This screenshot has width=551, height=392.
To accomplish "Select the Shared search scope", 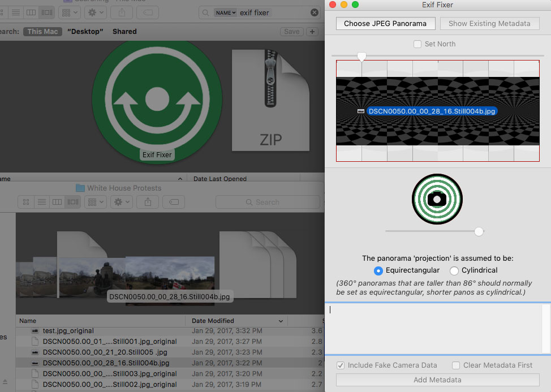I will click(124, 32).
